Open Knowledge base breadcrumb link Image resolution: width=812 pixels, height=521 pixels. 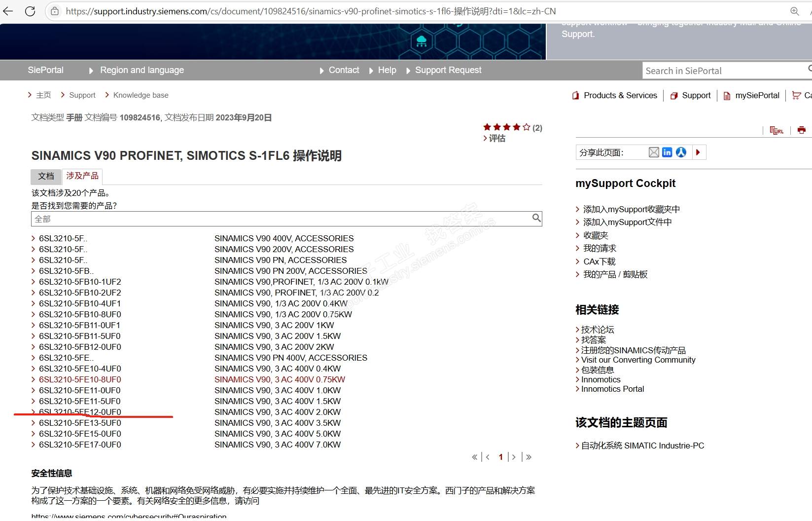[x=141, y=95]
